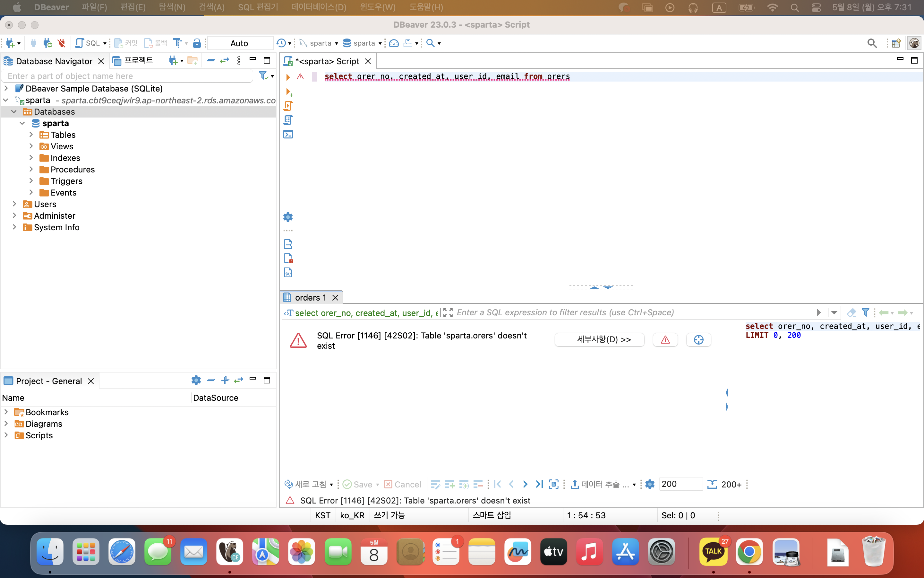Open Project General settings gear
Screen dimensions: 924x578
click(x=196, y=381)
